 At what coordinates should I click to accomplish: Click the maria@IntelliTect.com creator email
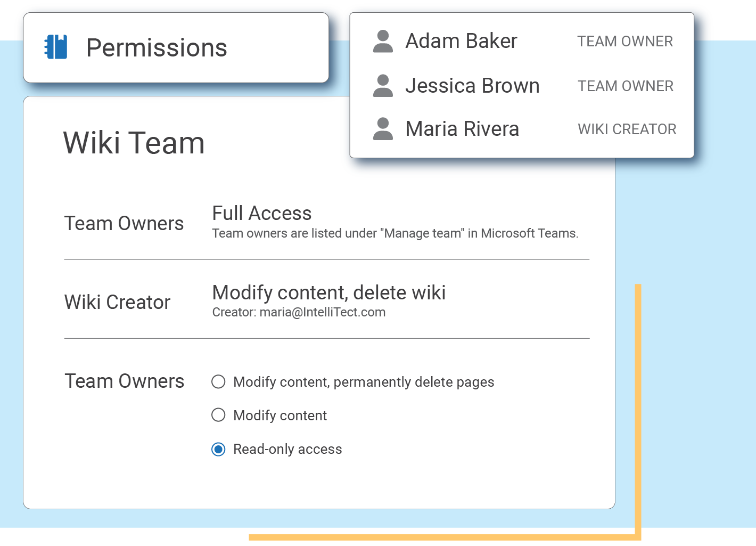pos(322,312)
